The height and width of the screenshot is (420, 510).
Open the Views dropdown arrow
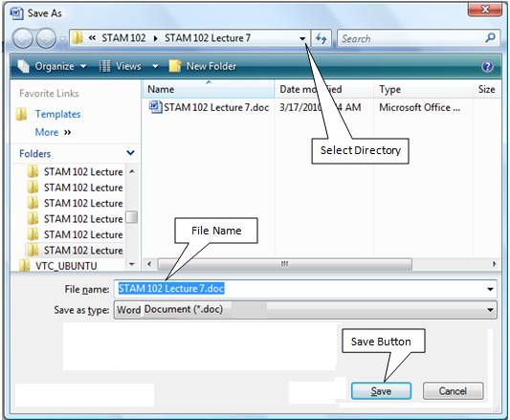(x=155, y=66)
